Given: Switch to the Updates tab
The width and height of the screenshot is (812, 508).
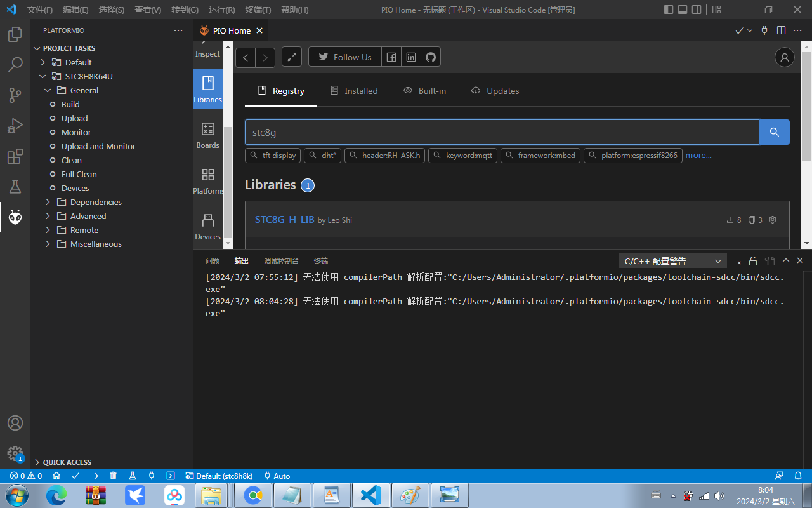Looking at the screenshot, I should 495,91.
